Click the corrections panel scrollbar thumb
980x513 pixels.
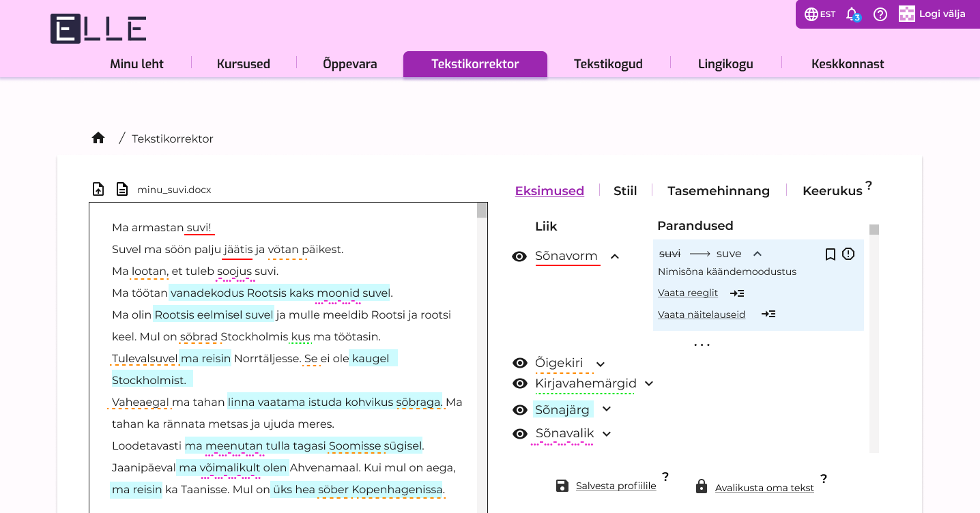pos(874,229)
